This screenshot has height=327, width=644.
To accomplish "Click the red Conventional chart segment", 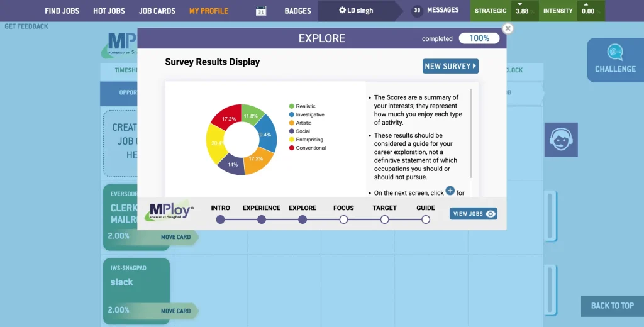I will pyautogui.click(x=224, y=118).
